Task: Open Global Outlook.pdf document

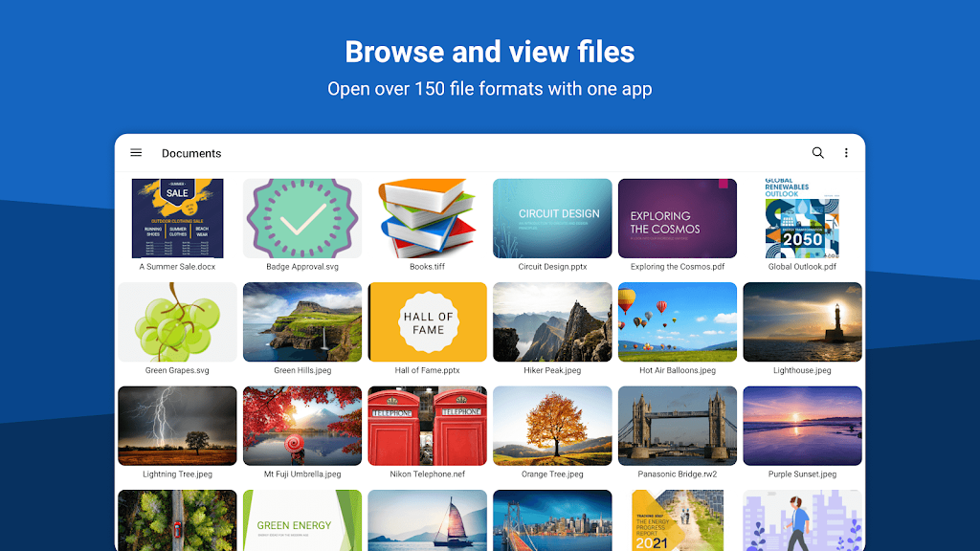Action: click(x=802, y=218)
